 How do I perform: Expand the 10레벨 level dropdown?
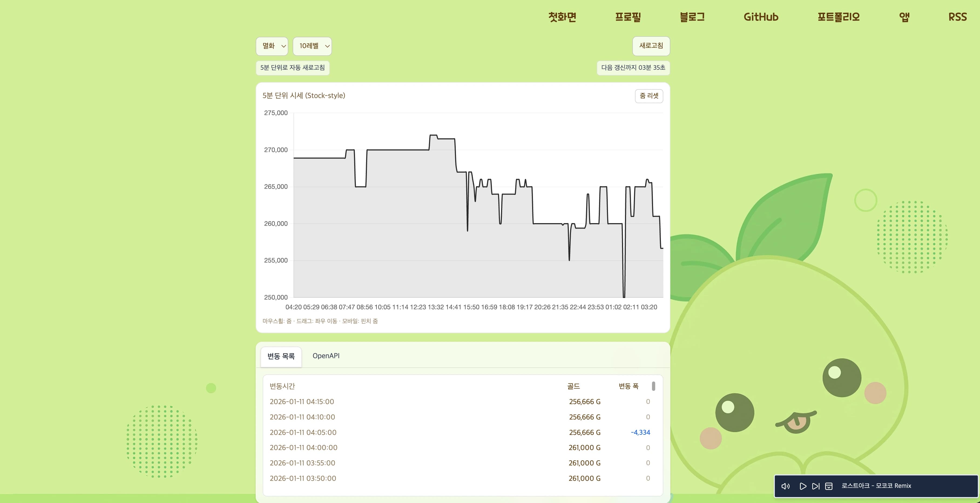312,46
